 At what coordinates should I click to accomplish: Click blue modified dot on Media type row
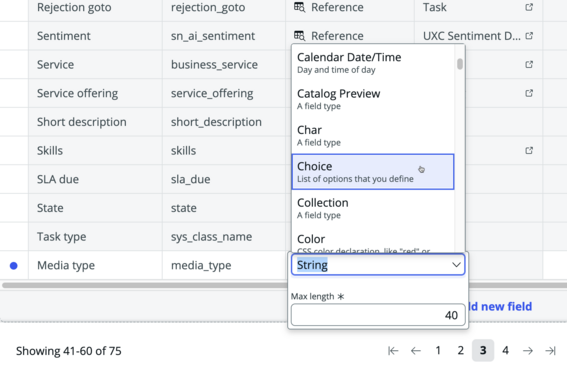14,266
